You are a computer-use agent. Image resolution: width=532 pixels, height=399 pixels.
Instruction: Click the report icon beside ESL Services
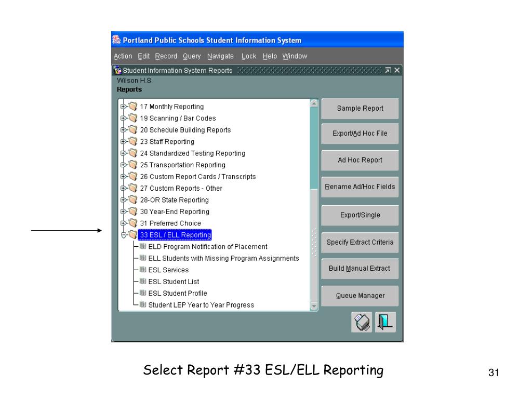tap(143, 270)
